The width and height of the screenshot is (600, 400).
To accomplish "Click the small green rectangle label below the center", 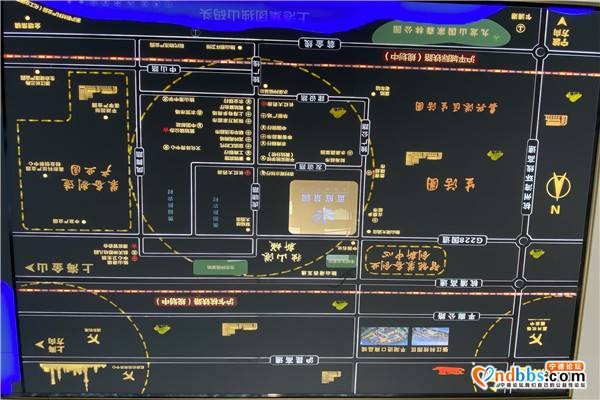I will (x=220, y=267).
